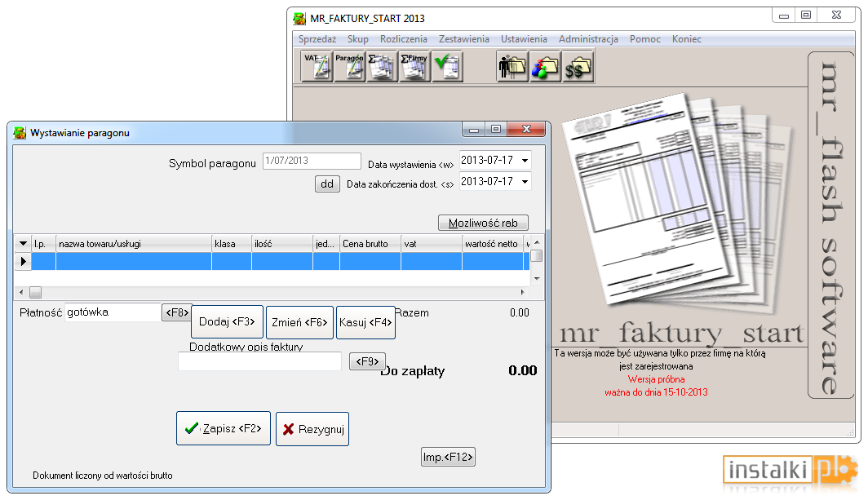Close the Wystawianie paragonu window
868x500 pixels.
coord(526,130)
